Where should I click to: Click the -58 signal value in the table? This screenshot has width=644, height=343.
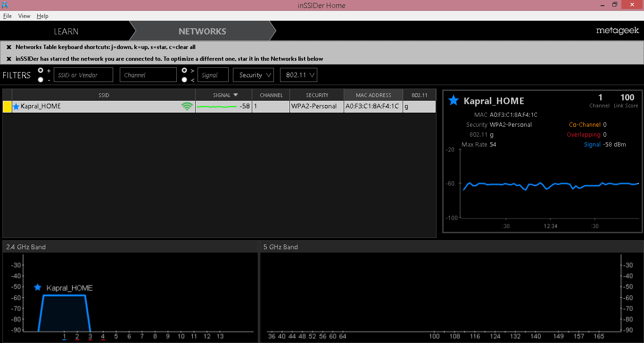click(x=245, y=106)
